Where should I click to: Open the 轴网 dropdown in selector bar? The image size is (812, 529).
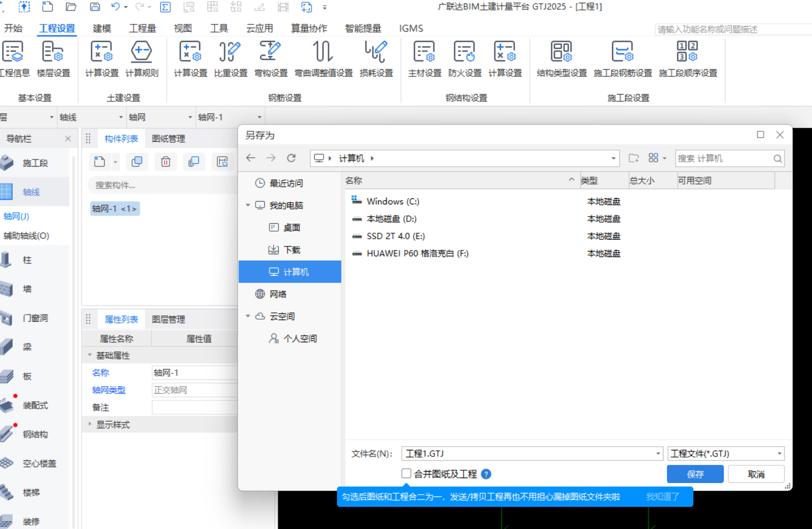click(x=190, y=117)
